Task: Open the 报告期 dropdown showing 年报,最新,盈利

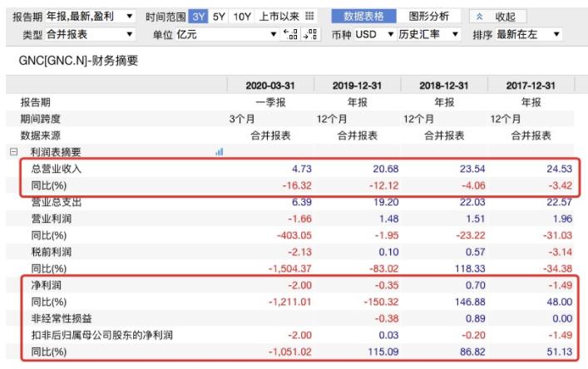Action: [x=90, y=17]
